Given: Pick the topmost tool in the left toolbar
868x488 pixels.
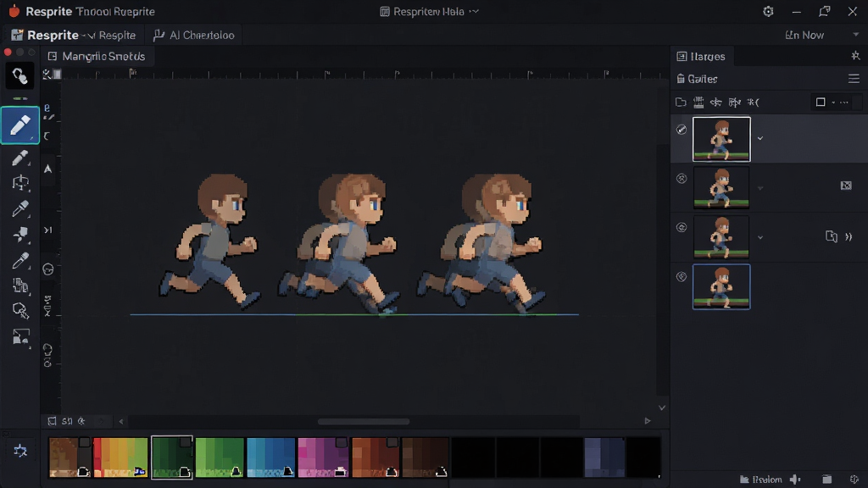Looking at the screenshot, I should (x=20, y=75).
